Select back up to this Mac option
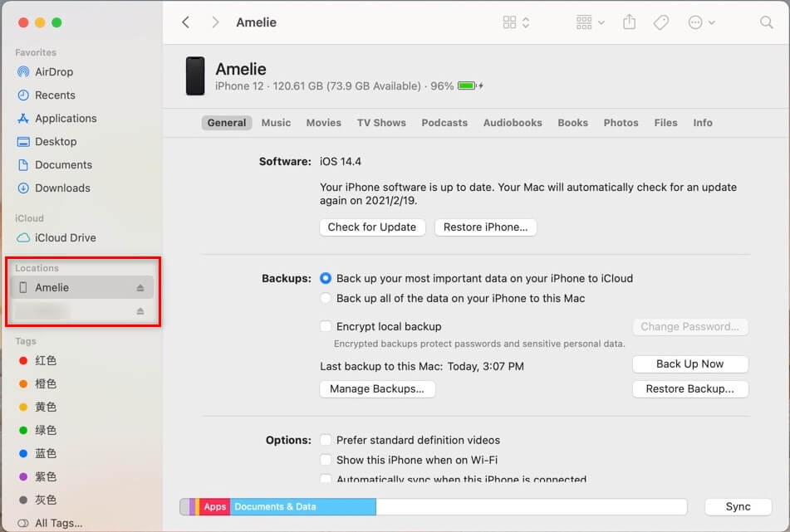The image size is (790, 532). 326,298
